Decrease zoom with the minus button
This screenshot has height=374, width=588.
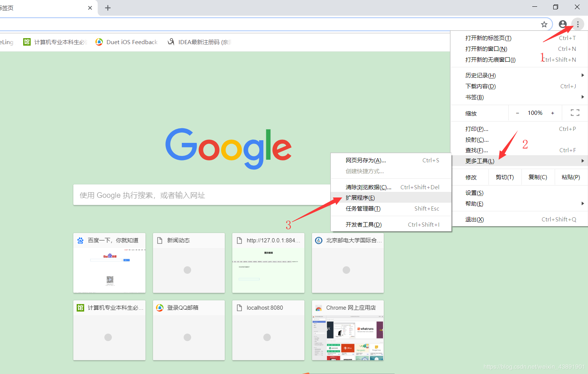pyautogui.click(x=517, y=113)
